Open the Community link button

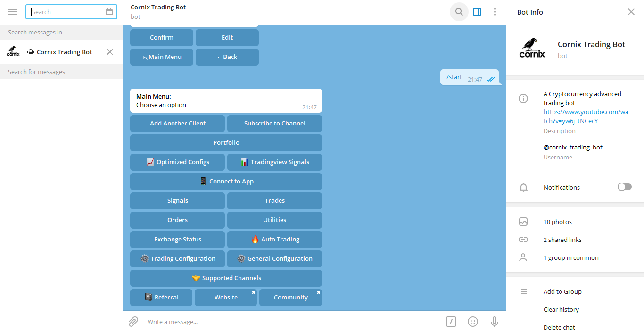click(291, 297)
